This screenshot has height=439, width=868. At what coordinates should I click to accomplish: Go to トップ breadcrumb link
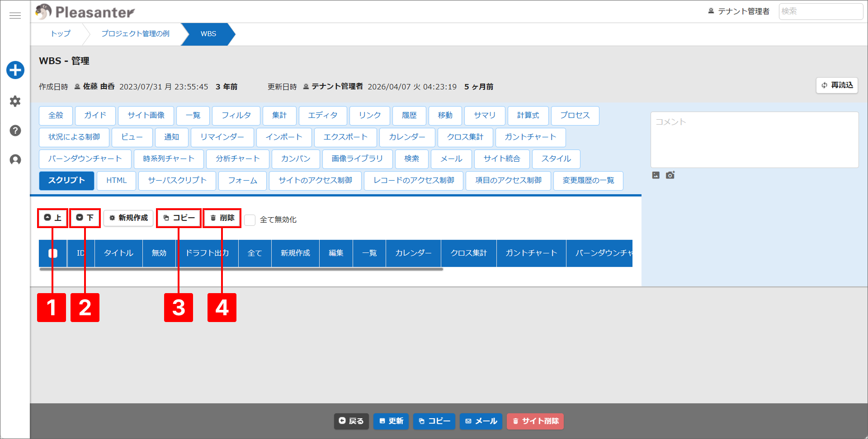(61, 34)
